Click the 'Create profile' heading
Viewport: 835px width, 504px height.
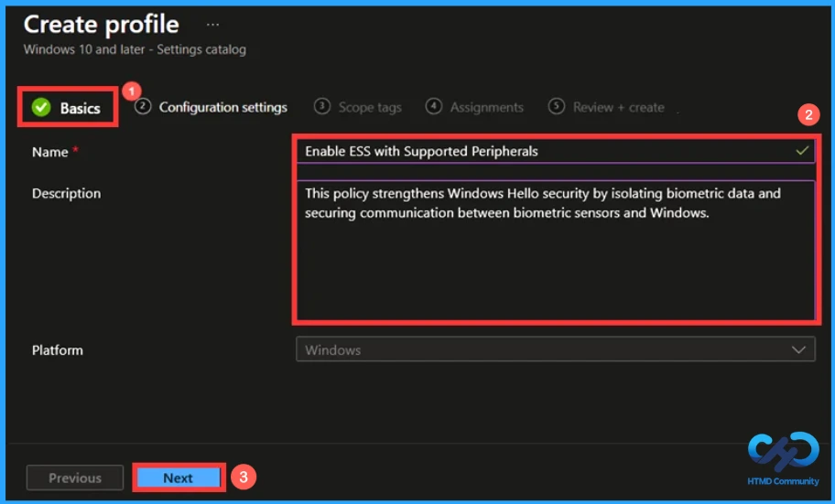pos(102,25)
